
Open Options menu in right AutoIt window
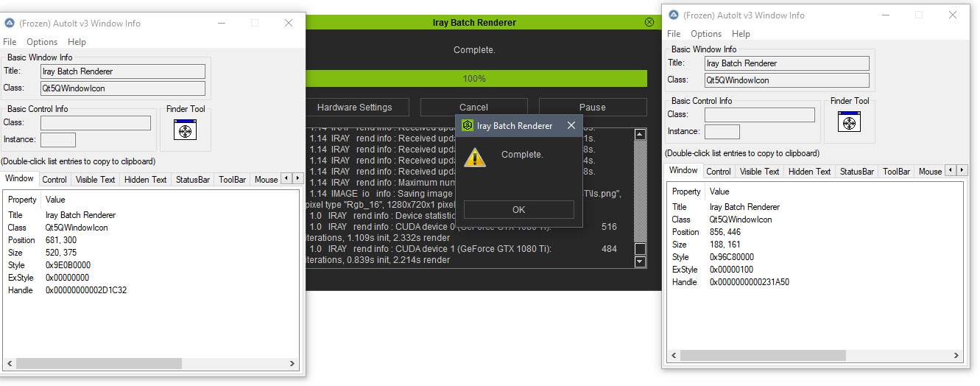click(706, 34)
